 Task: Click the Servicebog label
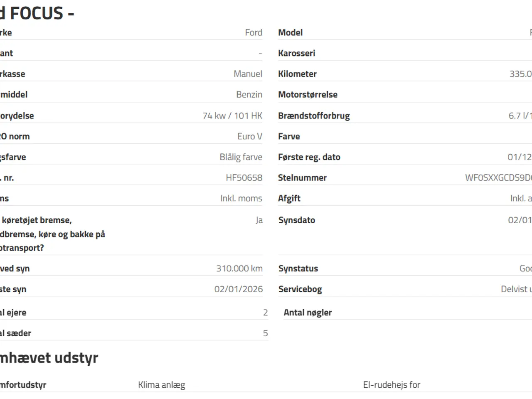tap(300, 289)
